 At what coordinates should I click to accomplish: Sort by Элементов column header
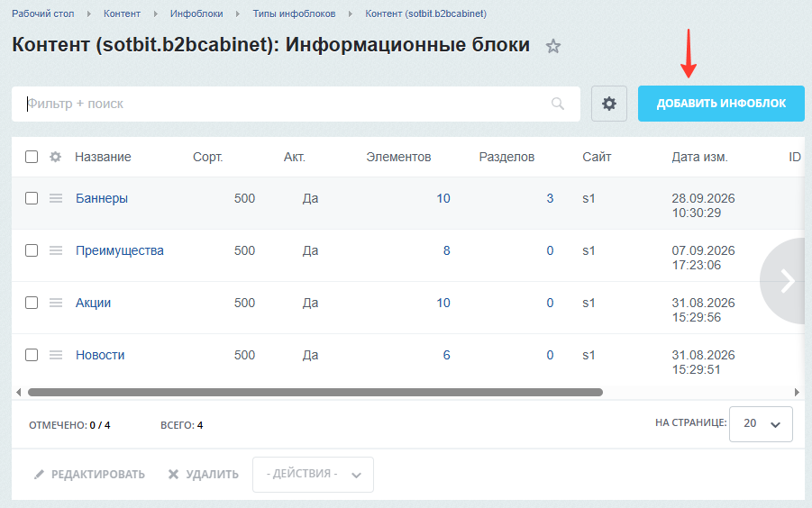point(398,157)
